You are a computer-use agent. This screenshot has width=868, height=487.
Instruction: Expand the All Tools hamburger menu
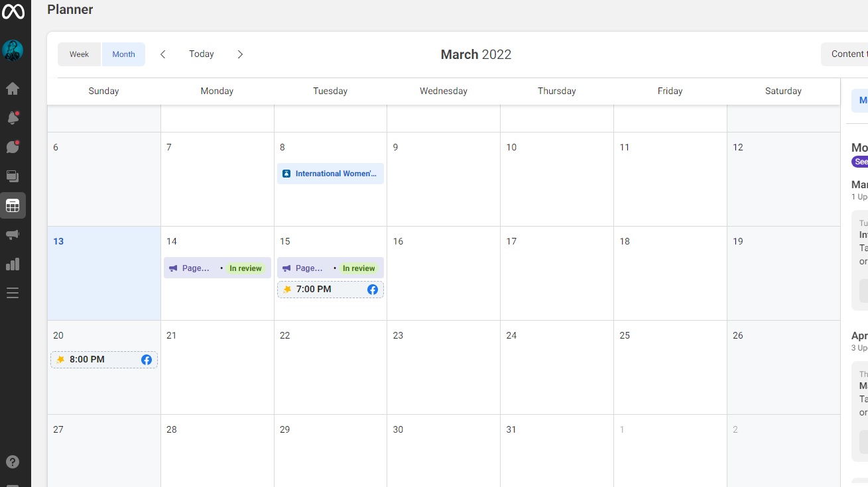click(13, 293)
